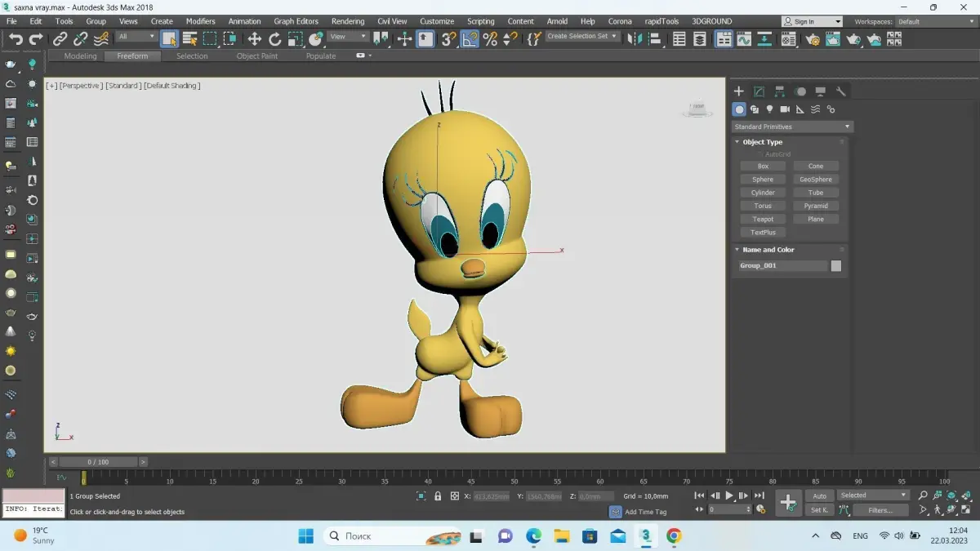Click the TextPlus object button
980x551 pixels.
[763, 233]
